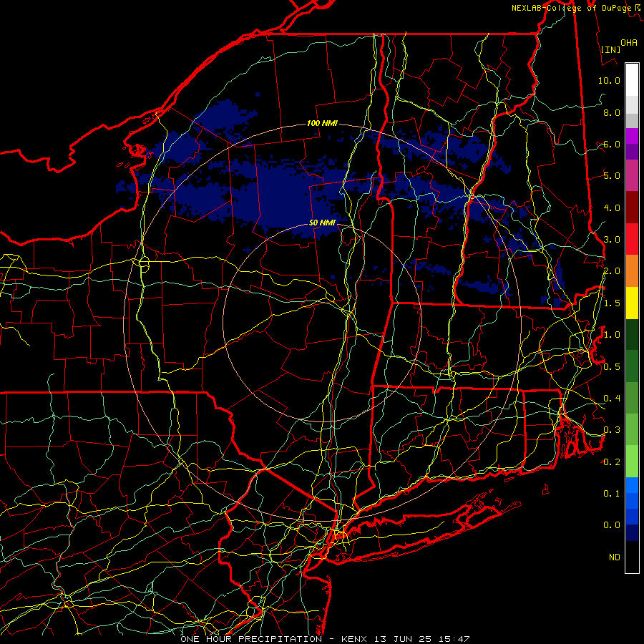The image size is (644, 644).
Task: Click the 6.0 legend value
Action: (612, 144)
